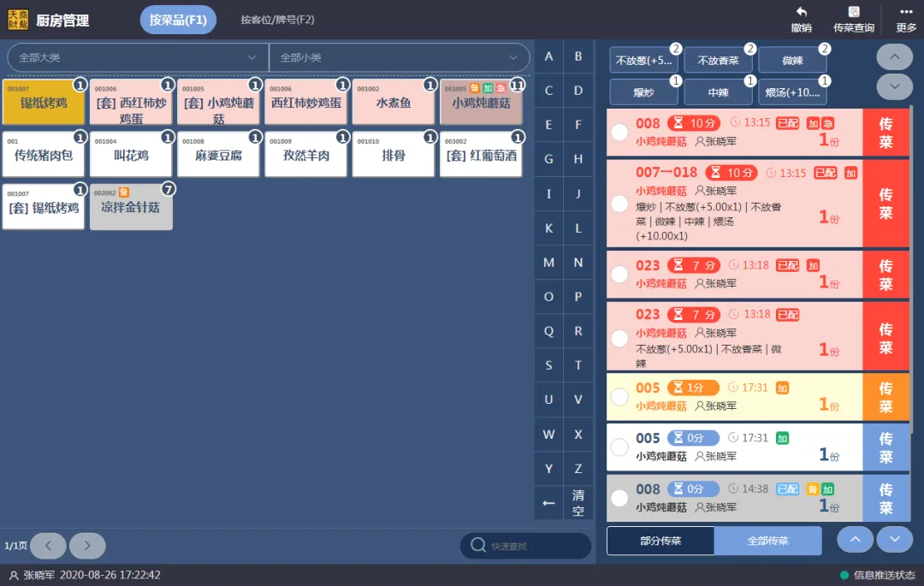This screenshot has width=924, height=586.
Task: Click 部分传菜 partial serve button
Action: (660, 541)
